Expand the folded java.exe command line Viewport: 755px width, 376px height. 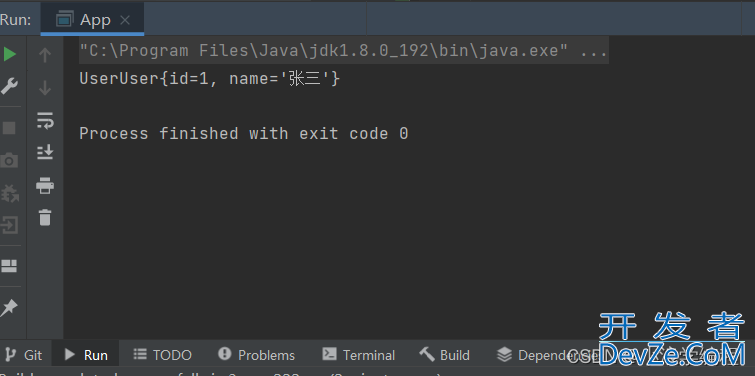click(594, 51)
